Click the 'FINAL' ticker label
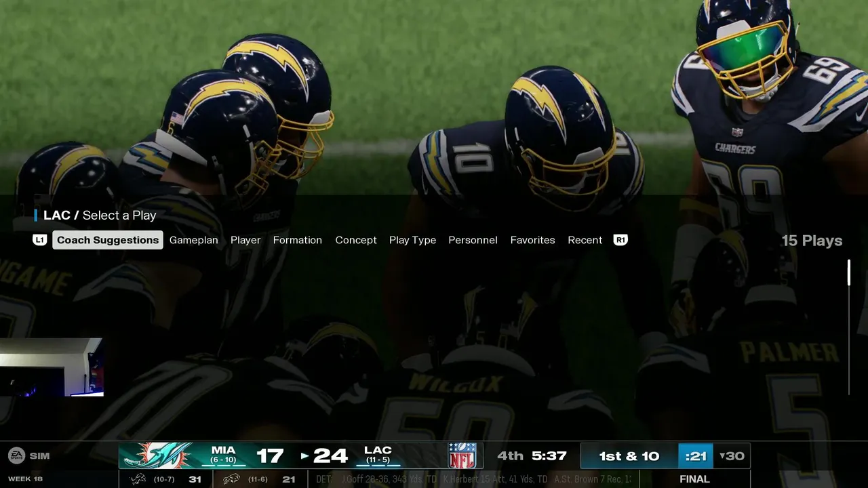Image resolution: width=868 pixels, height=488 pixels. 694,479
